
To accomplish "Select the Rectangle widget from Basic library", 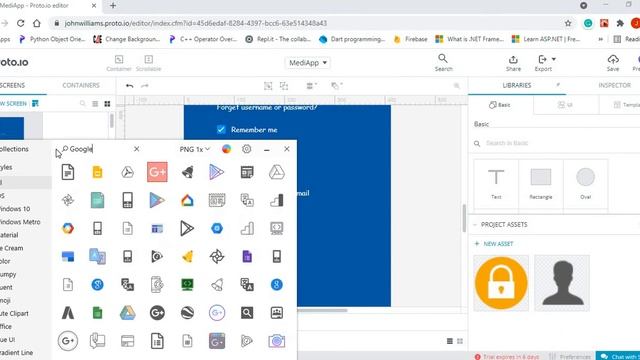I will [x=541, y=184].
